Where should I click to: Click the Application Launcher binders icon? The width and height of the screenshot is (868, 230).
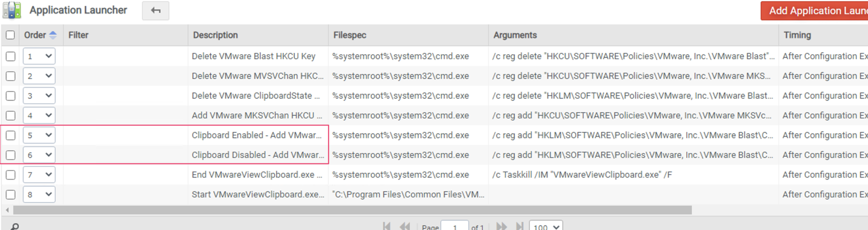(12, 10)
